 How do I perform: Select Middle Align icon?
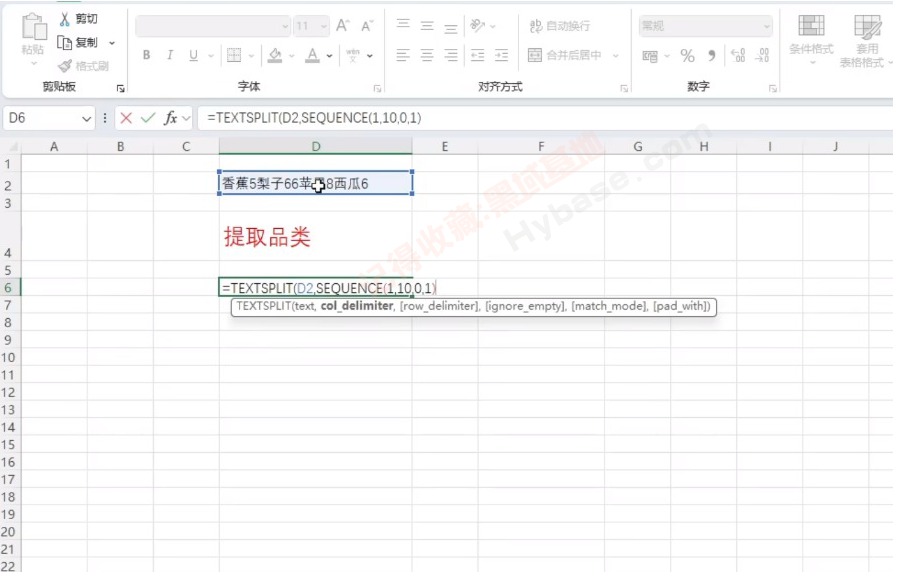pos(427,25)
